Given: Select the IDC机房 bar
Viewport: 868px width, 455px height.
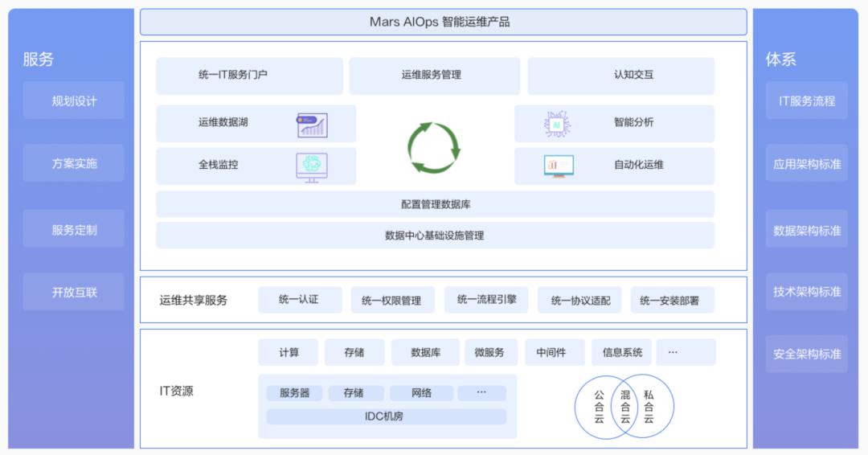Looking at the screenshot, I should (x=387, y=416).
